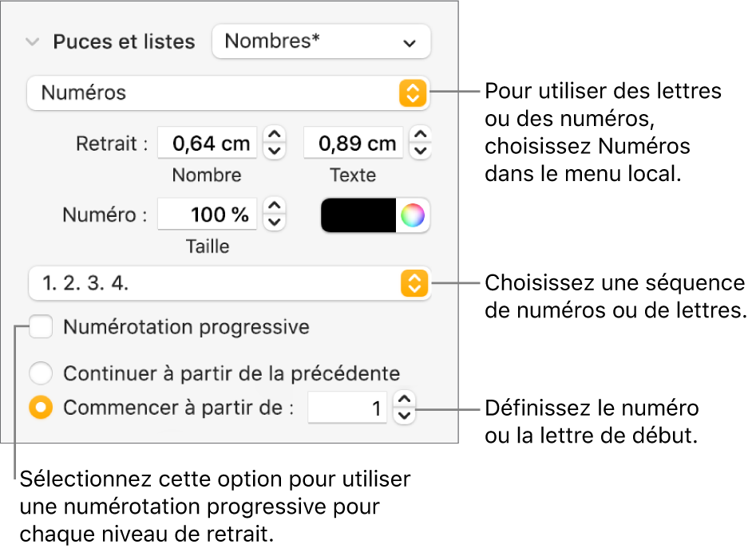The height and width of the screenshot is (556, 756).
Task: Open the color wheel picker
Action: [413, 215]
